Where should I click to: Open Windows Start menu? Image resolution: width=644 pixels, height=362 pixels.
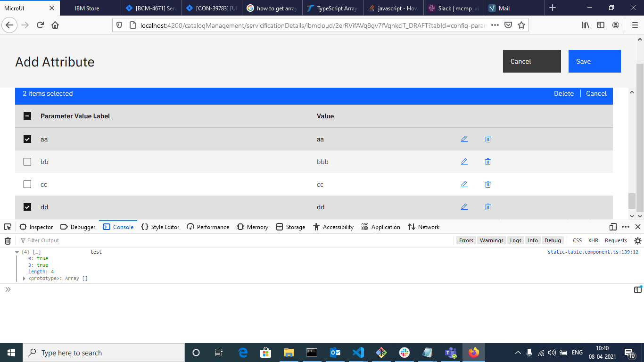[x=11, y=353]
